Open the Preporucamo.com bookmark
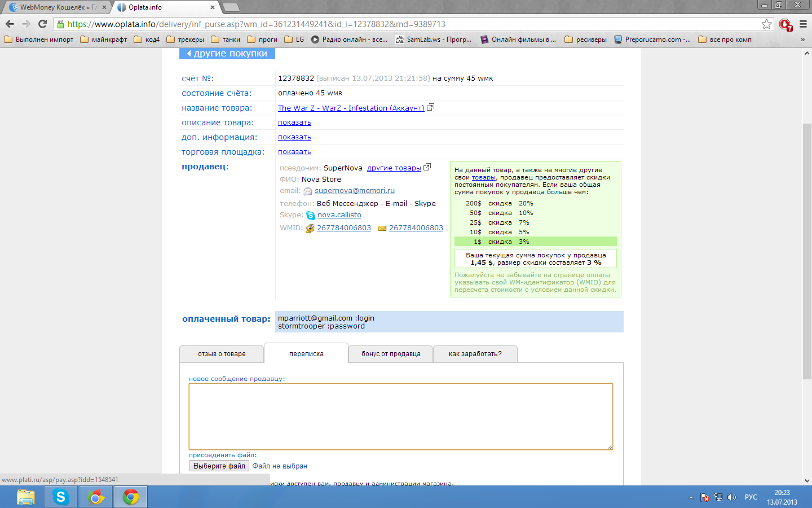This screenshot has width=812, height=508. coord(652,40)
